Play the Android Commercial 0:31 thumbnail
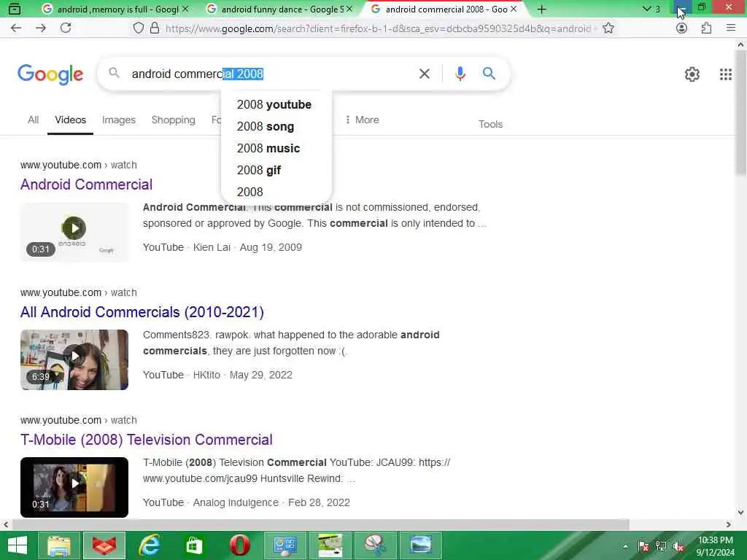The width and height of the screenshot is (747, 560). pyautogui.click(x=74, y=232)
